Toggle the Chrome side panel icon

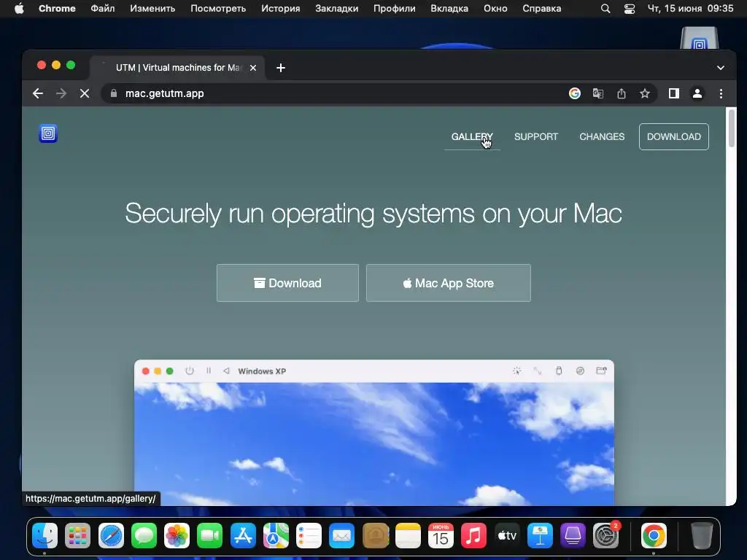[x=673, y=93]
